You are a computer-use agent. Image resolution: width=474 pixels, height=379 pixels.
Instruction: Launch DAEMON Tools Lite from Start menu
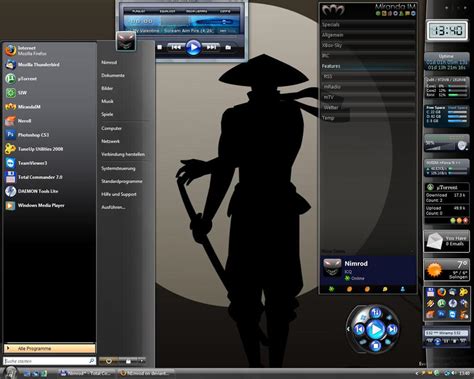pos(49,191)
